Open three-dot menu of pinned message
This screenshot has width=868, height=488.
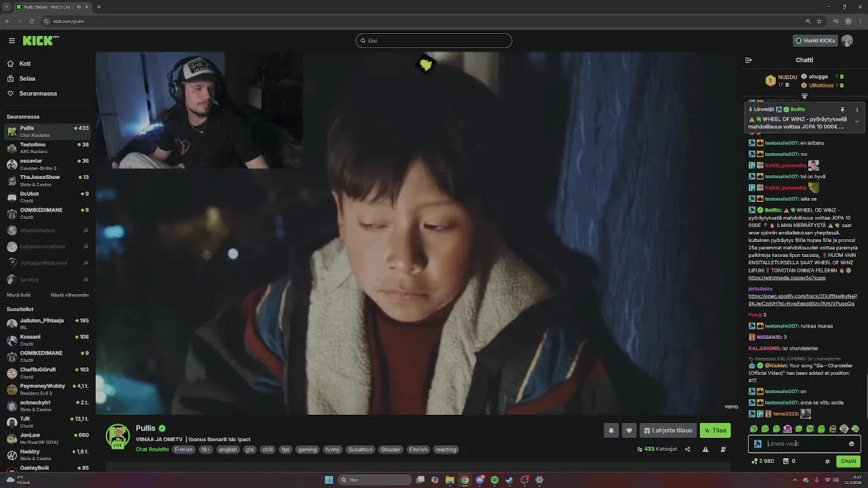coord(857,109)
